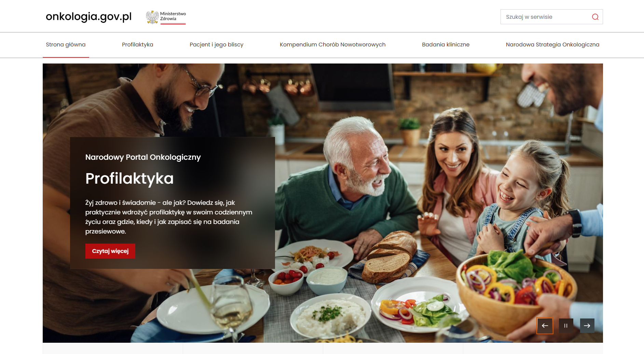The height and width of the screenshot is (354, 644).
Task: Click the Narodowy Portal Onkologiczny subtitle
Action: point(143,157)
